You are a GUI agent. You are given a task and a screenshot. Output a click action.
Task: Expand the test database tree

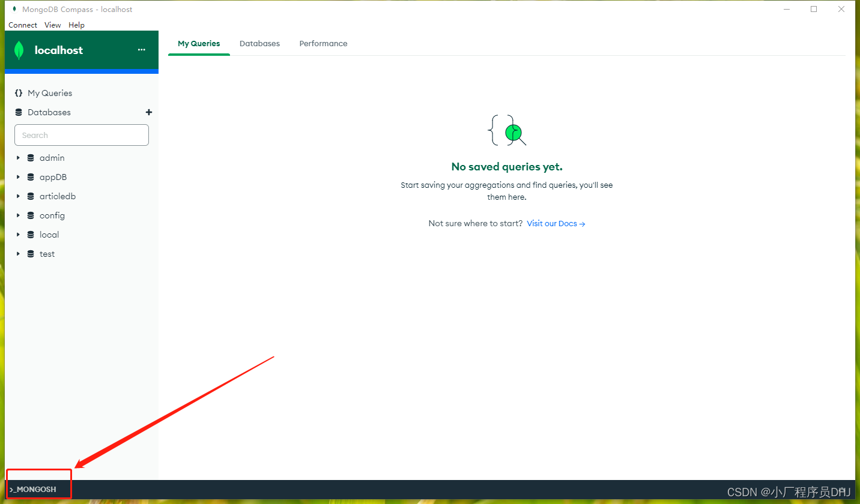(18, 254)
